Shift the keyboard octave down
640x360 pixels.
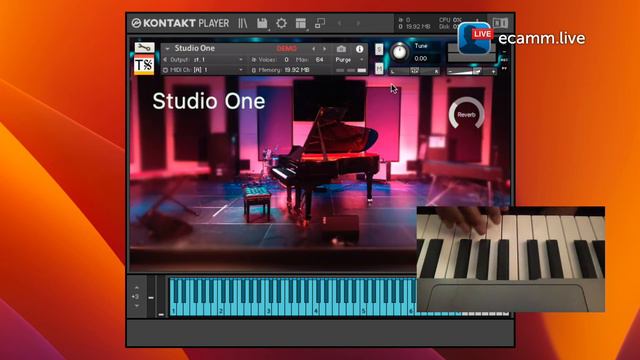(x=136, y=305)
